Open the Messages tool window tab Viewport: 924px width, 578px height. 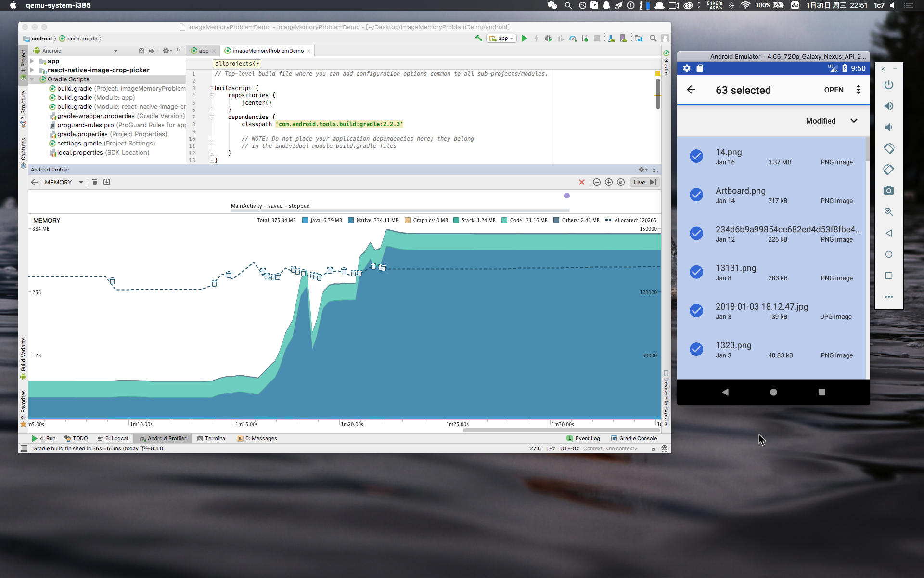(257, 438)
